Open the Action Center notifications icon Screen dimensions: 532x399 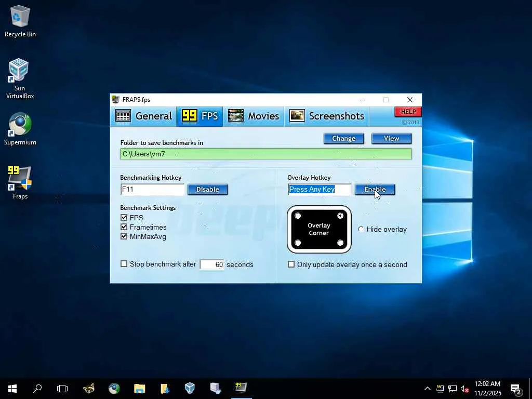[x=516, y=389]
